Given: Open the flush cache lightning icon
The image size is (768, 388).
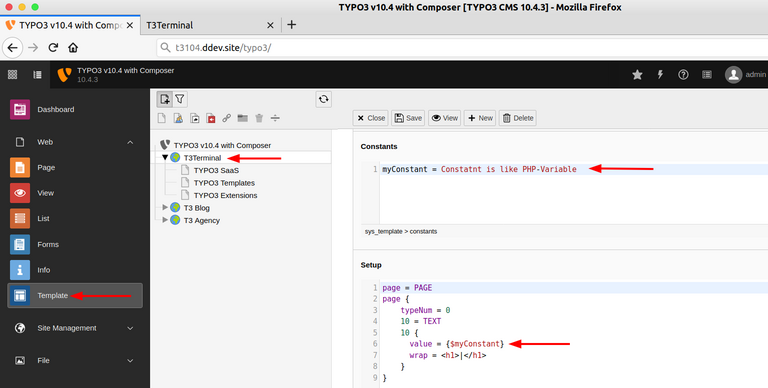Looking at the screenshot, I should pyautogui.click(x=660, y=74).
